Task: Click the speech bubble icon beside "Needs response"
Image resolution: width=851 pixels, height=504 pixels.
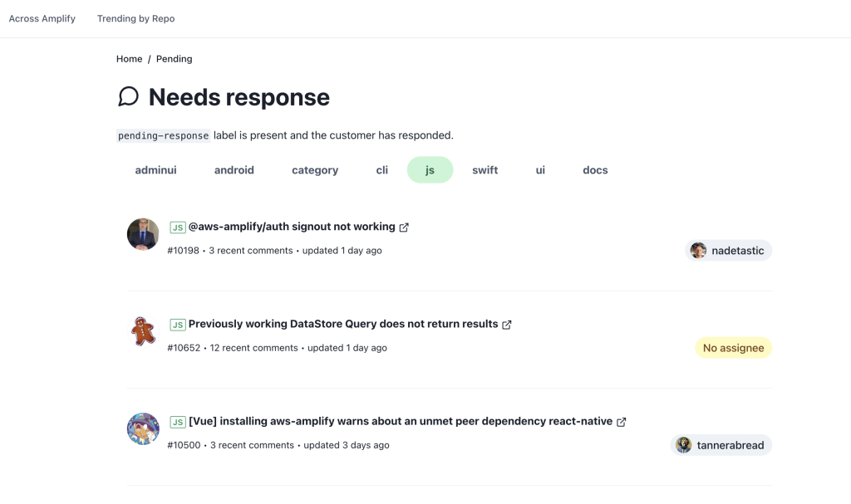Action: click(128, 97)
